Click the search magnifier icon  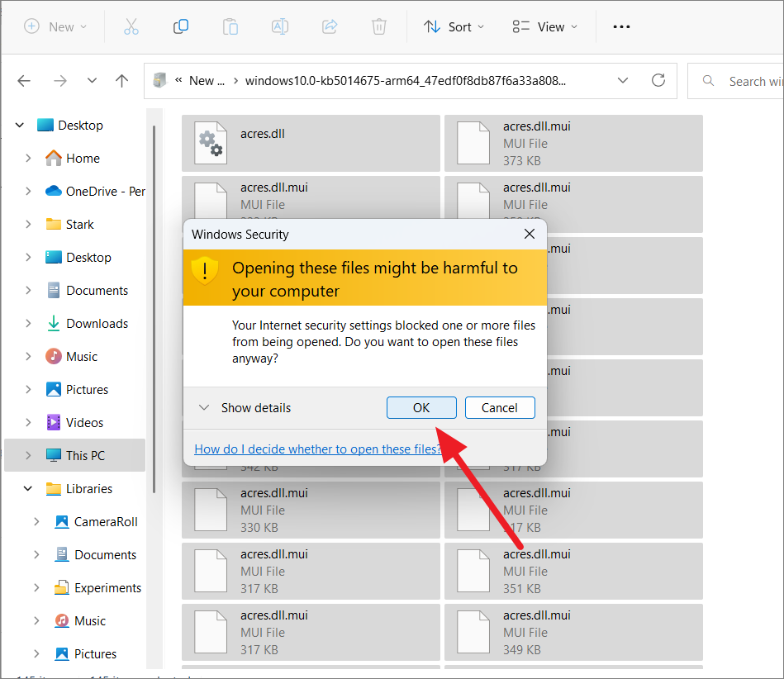(708, 80)
